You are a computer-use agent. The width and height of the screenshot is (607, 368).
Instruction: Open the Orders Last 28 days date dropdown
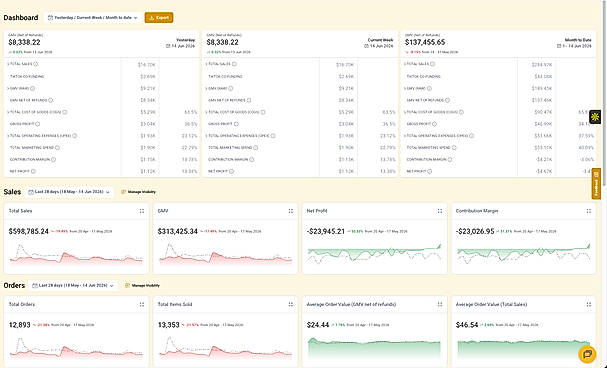tap(73, 286)
